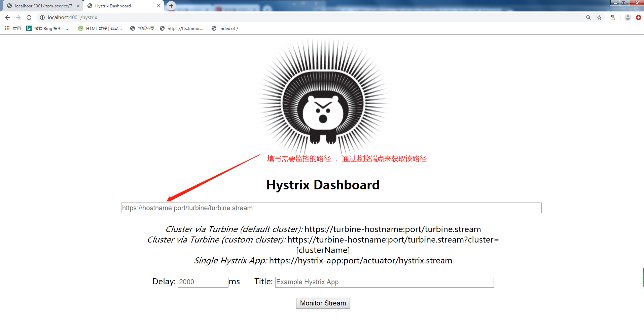Minimize the browser window

click(x=615, y=3)
